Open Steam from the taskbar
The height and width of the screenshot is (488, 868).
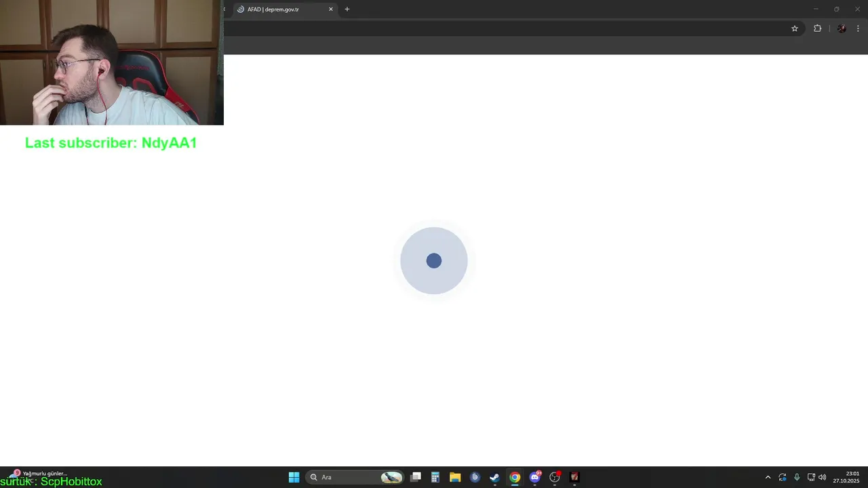pos(494,477)
